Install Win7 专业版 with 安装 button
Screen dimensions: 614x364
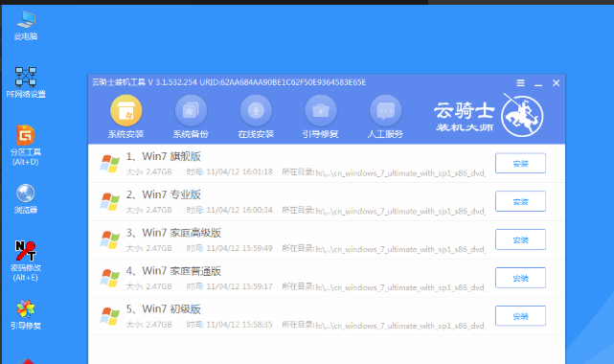[x=520, y=201]
